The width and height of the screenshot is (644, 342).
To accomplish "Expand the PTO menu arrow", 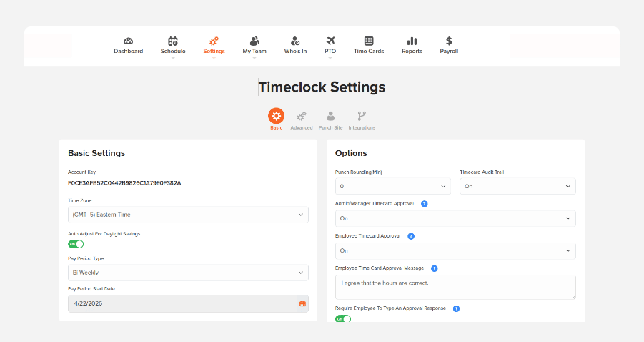I will pos(330,58).
